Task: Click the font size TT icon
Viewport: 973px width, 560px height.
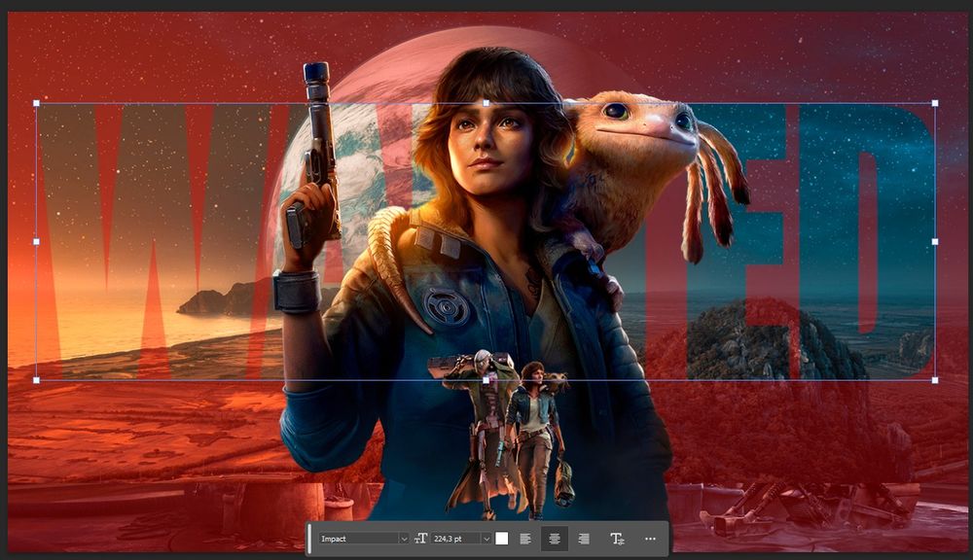Action: pos(420,539)
